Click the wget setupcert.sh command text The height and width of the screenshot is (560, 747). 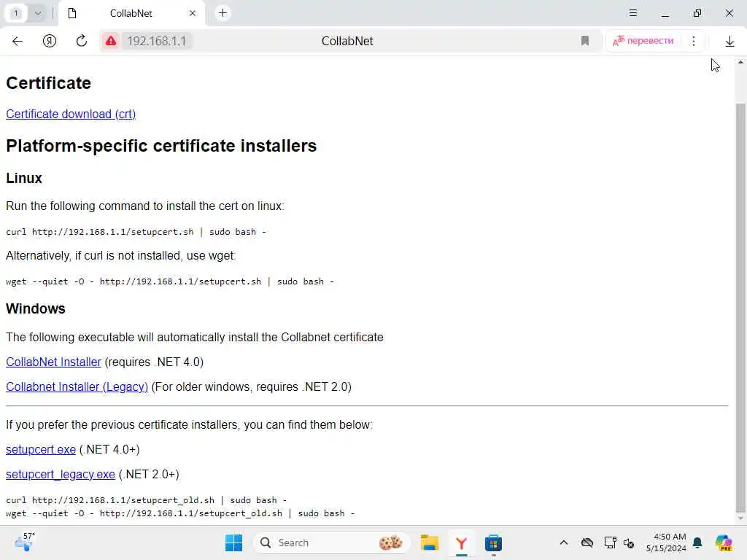pos(169,281)
